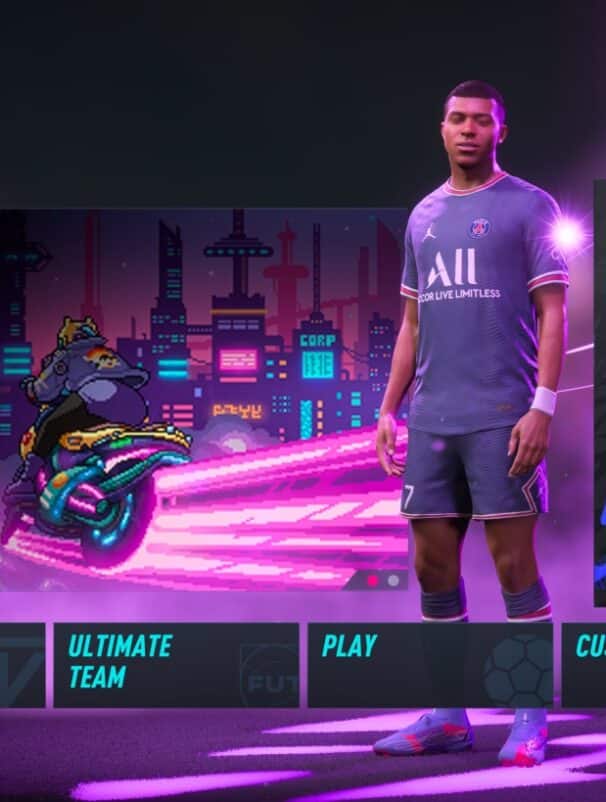The image size is (606, 802).
Task: Click the orange neon sign in skyline
Action: (x=237, y=410)
